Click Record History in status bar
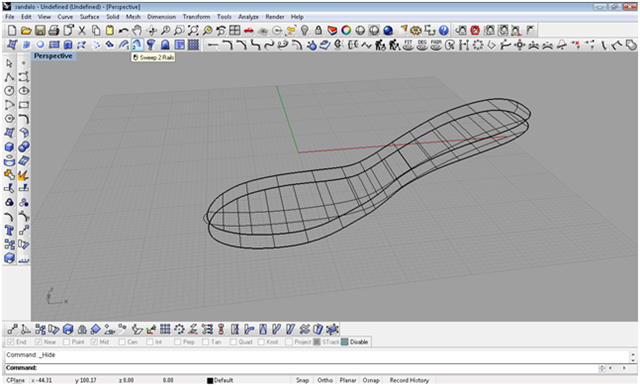The image size is (640, 386). (409, 380)
